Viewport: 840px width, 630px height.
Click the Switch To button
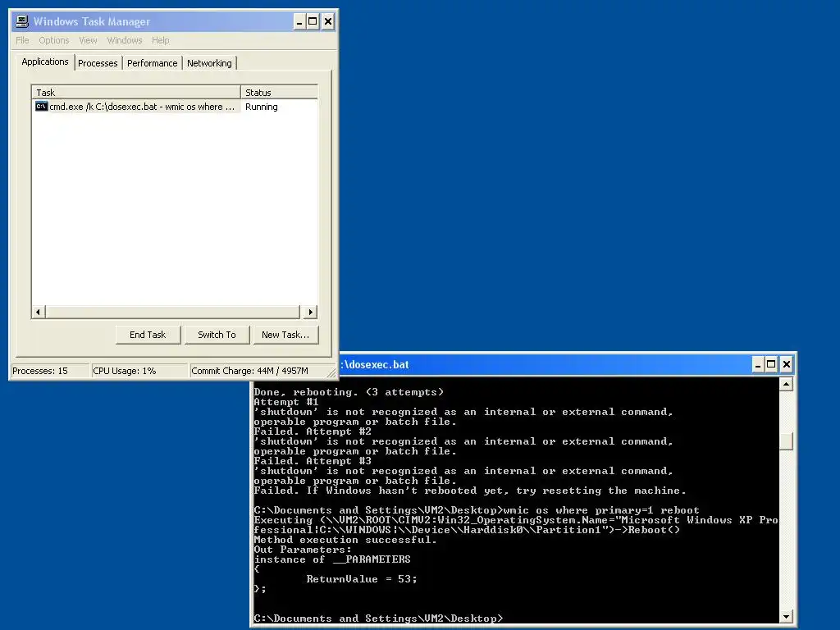click(x=217, y=335)
